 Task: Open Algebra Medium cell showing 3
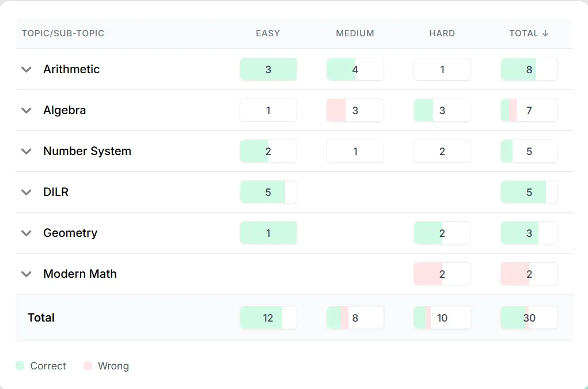click(355, 110)
